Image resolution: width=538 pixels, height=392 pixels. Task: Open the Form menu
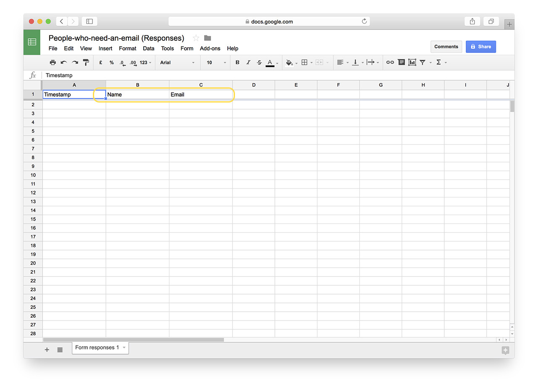(187, 48)
